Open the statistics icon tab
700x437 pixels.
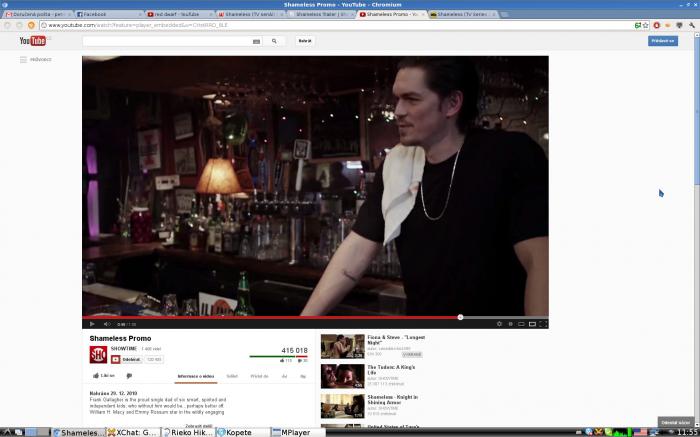284,376
